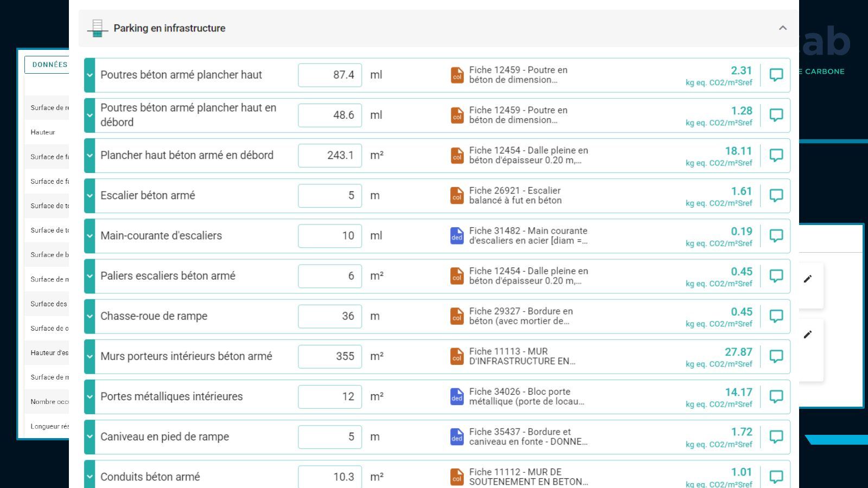
Task: Expand the Portes métalliques intérieures row
Action: click(x=90, y=396)
